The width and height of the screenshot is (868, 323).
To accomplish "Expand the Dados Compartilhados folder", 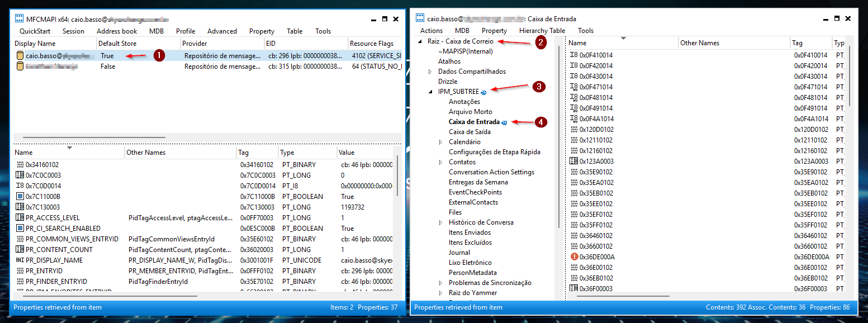I will tap(430, 72).
